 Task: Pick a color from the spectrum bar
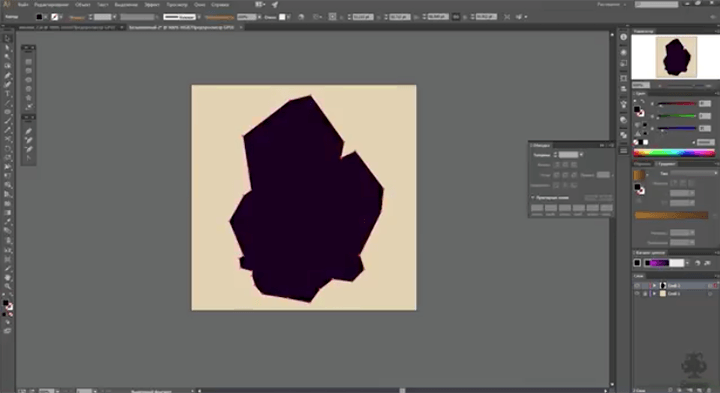674,153
